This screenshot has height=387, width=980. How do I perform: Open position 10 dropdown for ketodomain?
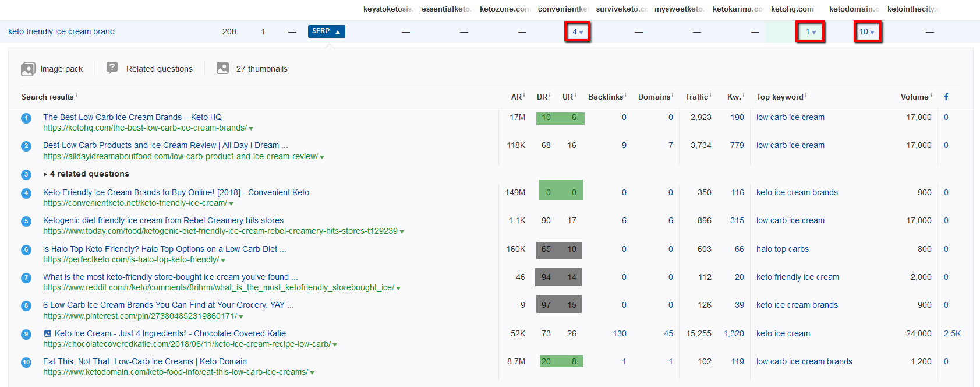point(867,31)
